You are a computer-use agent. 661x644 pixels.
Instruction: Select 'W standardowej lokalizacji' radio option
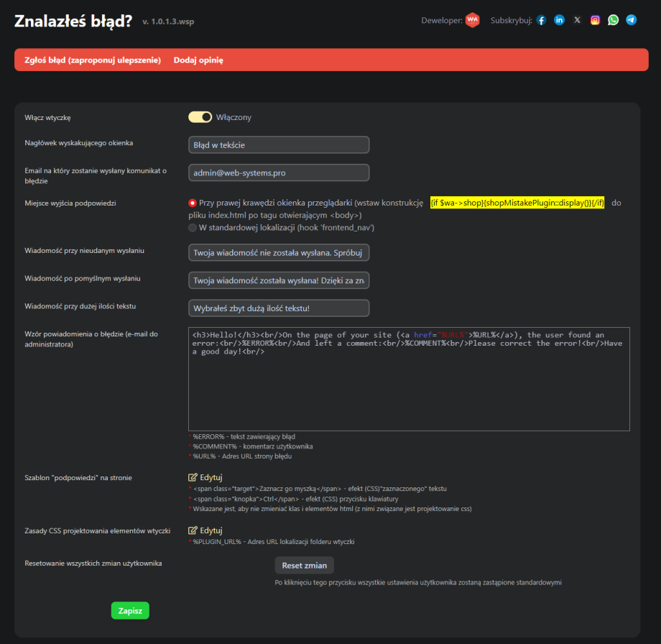(193, 228)
